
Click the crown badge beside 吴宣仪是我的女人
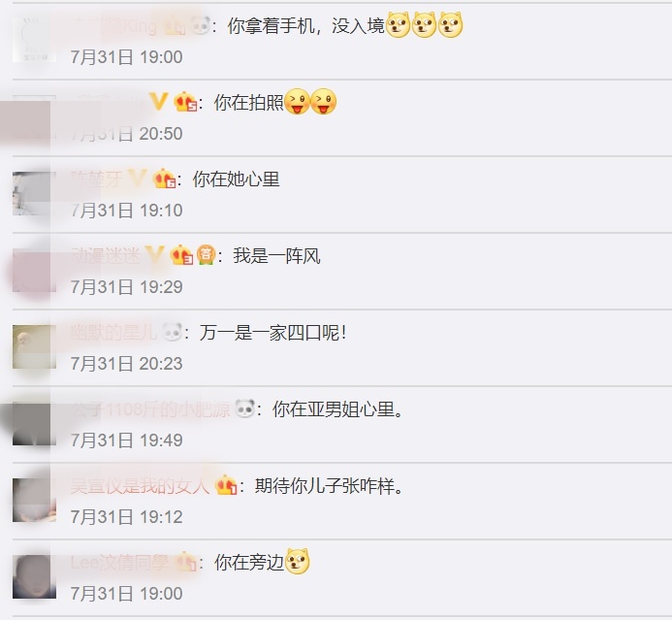click(x=226, y=485)
